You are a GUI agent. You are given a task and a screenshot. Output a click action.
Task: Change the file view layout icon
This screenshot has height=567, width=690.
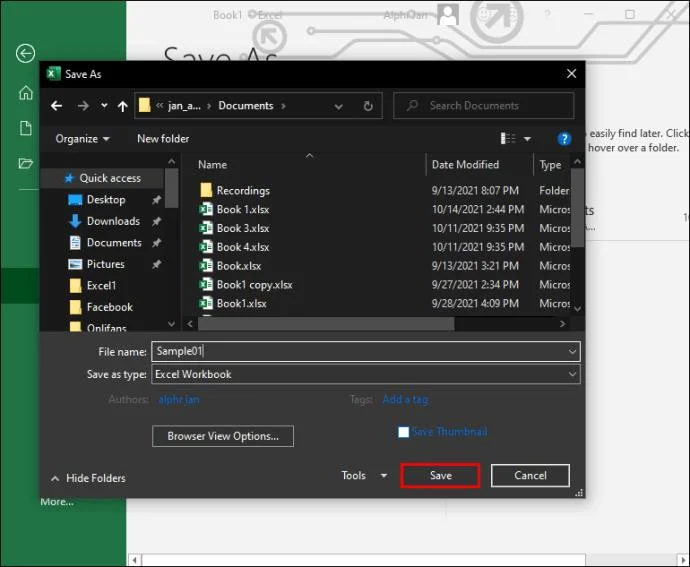[x=508, y=139]
